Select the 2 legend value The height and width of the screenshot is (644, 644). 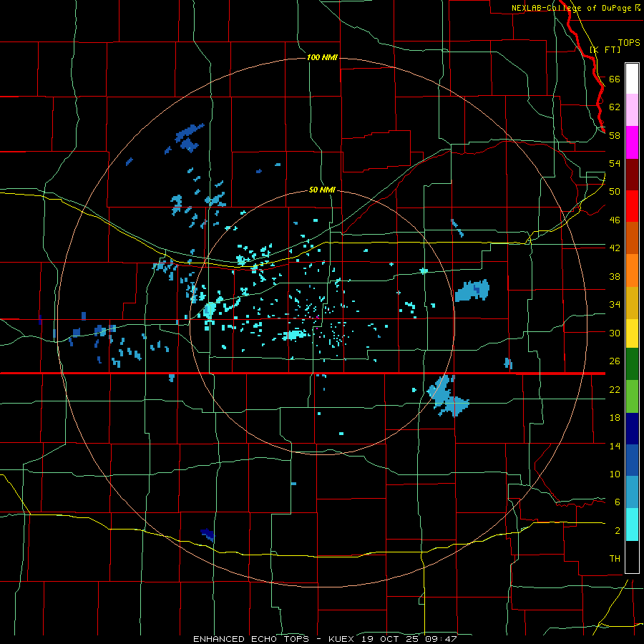(617, 530)
